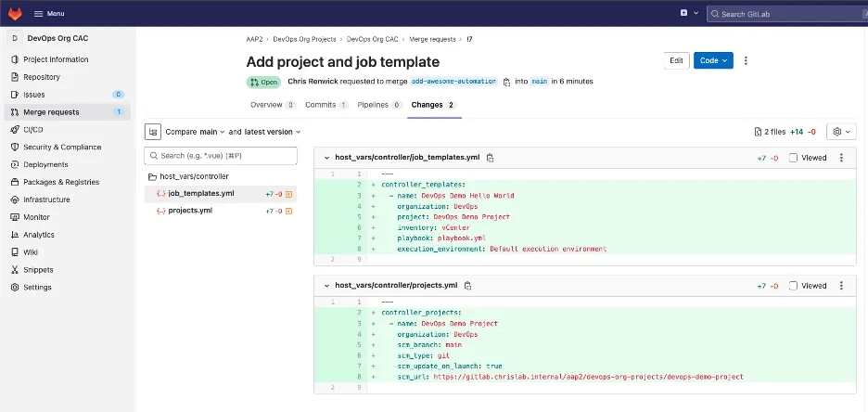Collapse the projects.yml diff
This screenshot has width=868, height=412.
point(325,286)
